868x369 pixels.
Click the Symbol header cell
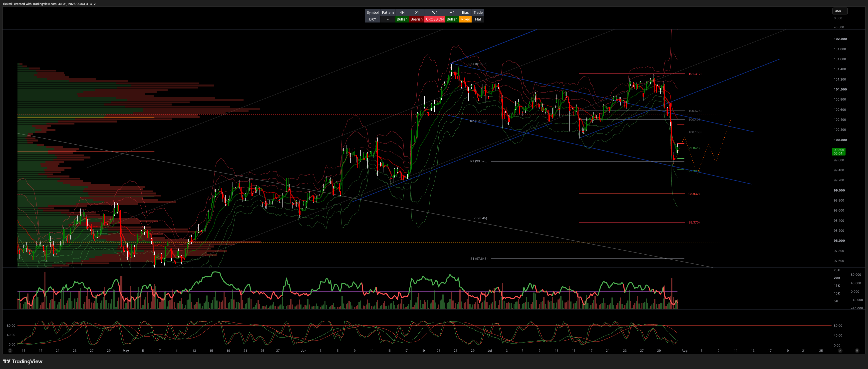point(372,12)
